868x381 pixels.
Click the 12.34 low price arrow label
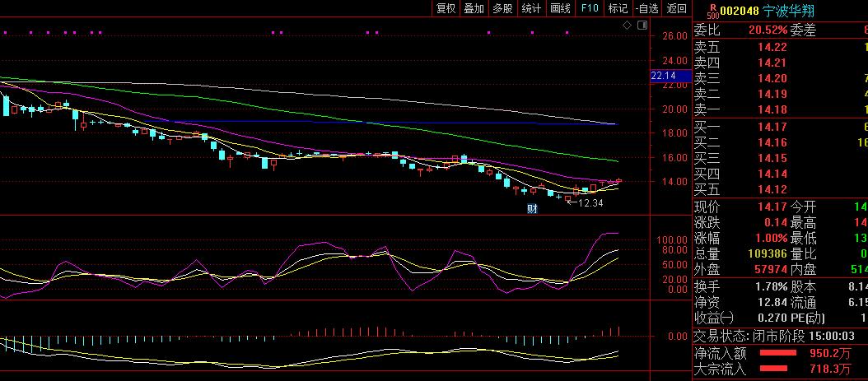[586, 202]
